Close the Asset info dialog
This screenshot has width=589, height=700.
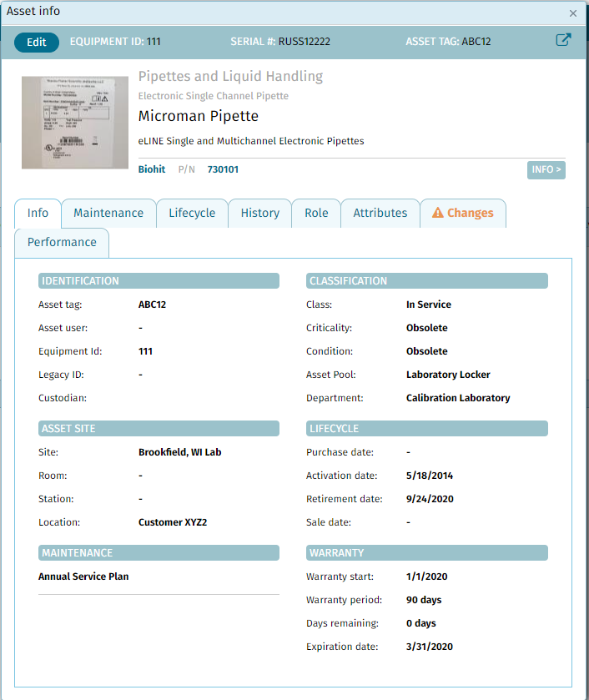[x=573, y=13]
